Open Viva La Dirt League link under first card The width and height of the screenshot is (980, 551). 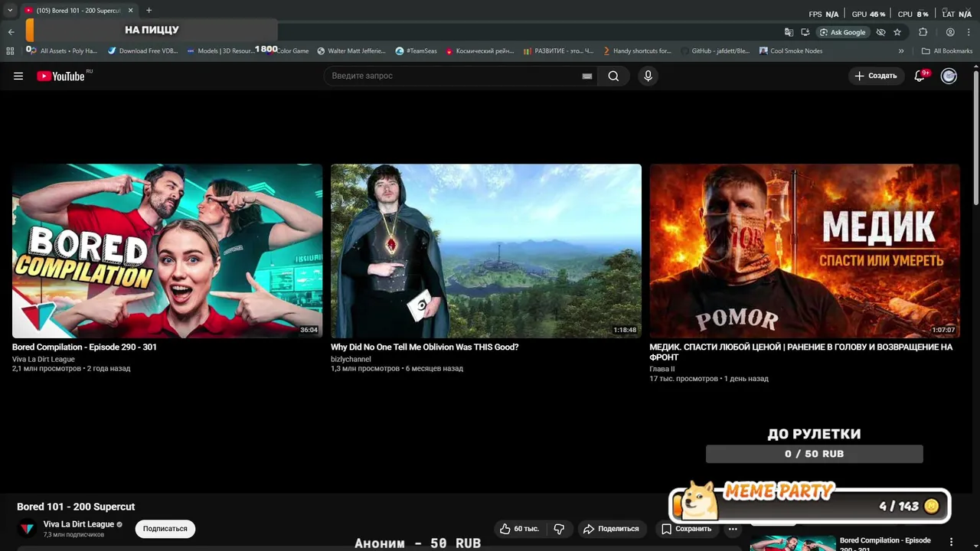point(44,359)
